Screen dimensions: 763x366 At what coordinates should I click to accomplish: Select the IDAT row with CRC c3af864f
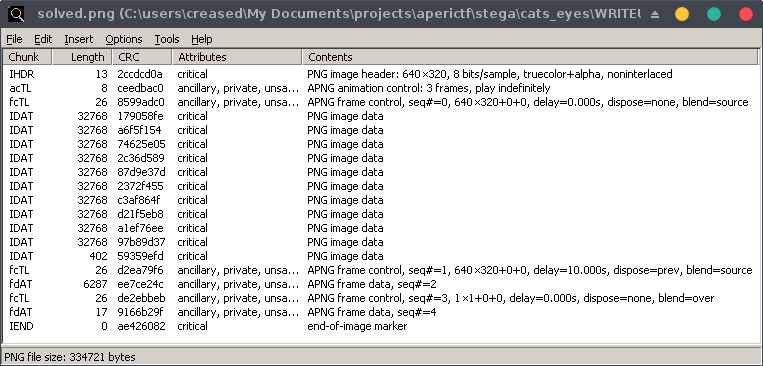pyautogui.click(x=382, y=200)
